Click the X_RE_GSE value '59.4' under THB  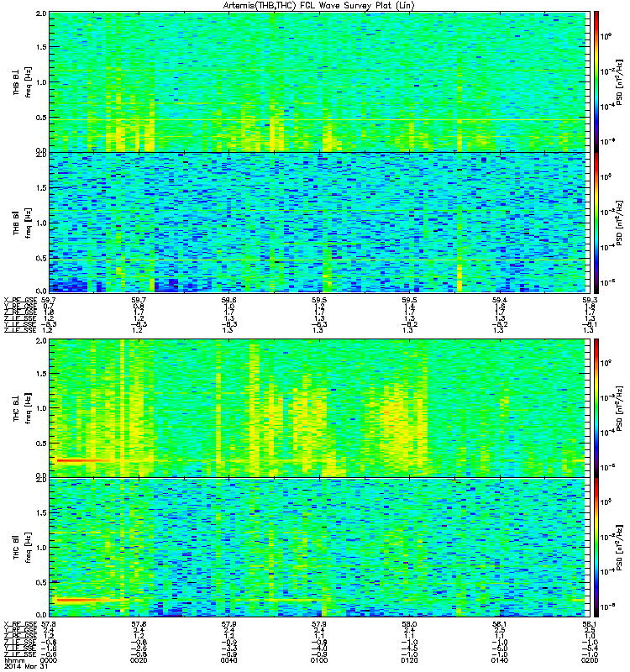(x=499, y=300)
